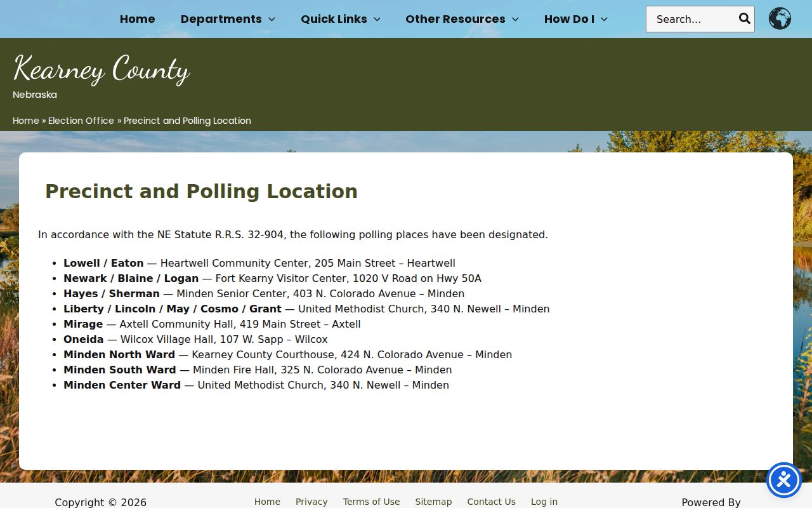Expand the Departments chevron arrow
Screen dimensions: 812x508
(x=272, y=19)
